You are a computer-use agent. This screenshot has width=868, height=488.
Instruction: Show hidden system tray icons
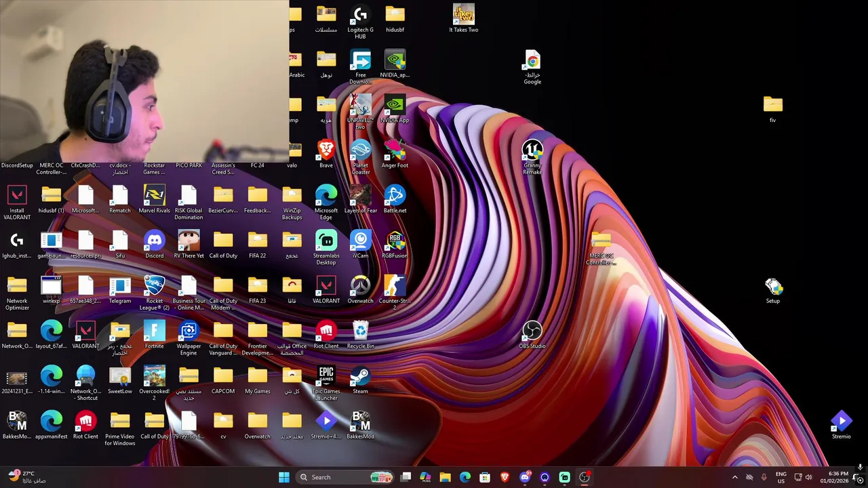734,477
